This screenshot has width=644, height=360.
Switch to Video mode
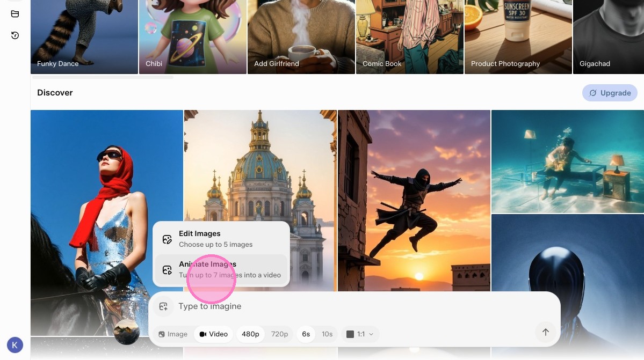(x=214, y=334)
